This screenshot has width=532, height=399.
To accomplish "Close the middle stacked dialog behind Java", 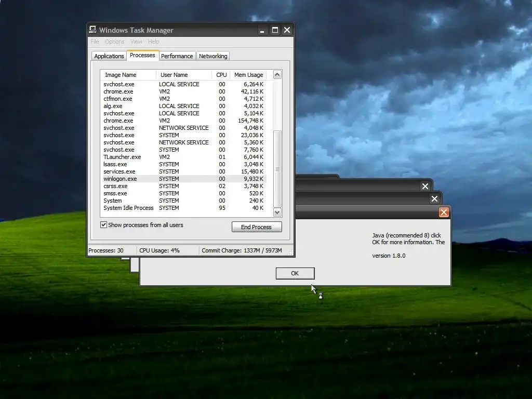I will [434, 199].
